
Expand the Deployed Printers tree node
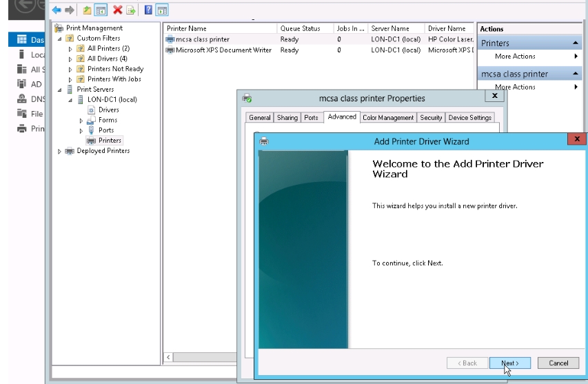[59, 151]
